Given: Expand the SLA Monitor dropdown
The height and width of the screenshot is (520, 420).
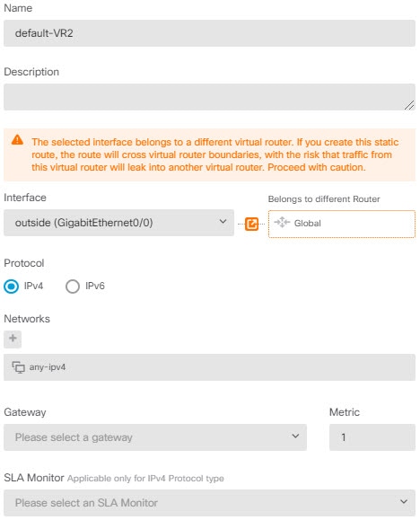Looking at the screenshot, I should coord(209,503).
